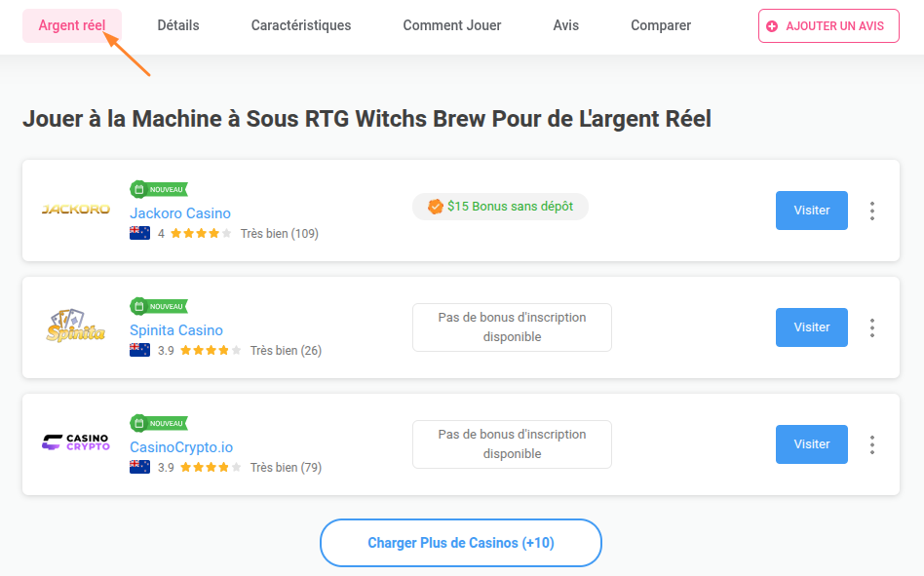Go to the Comment Jouer tab

(452, 26)
